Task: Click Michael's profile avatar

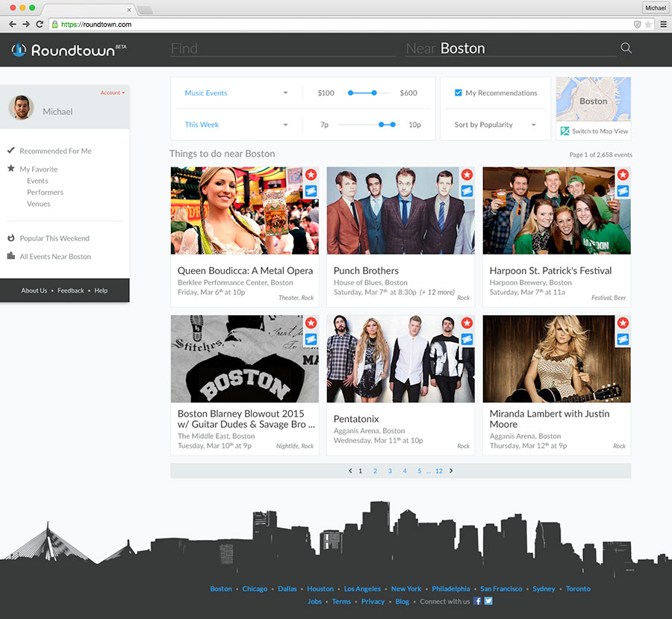Action: (x=22, y=108)
